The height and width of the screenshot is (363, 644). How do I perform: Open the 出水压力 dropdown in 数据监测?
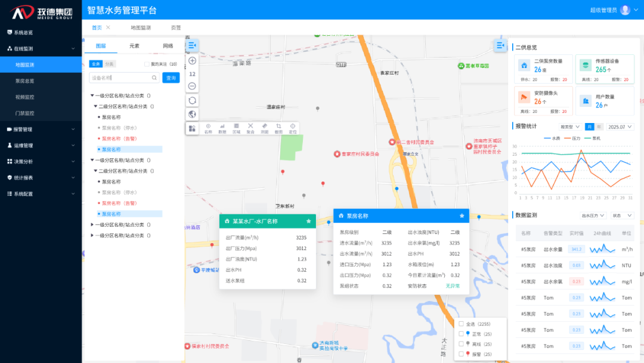click(x=593, y=216)
